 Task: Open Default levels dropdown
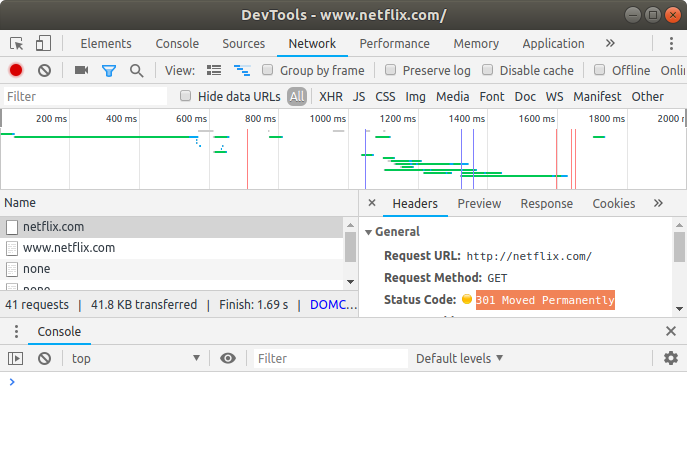[x=460, y=359]
